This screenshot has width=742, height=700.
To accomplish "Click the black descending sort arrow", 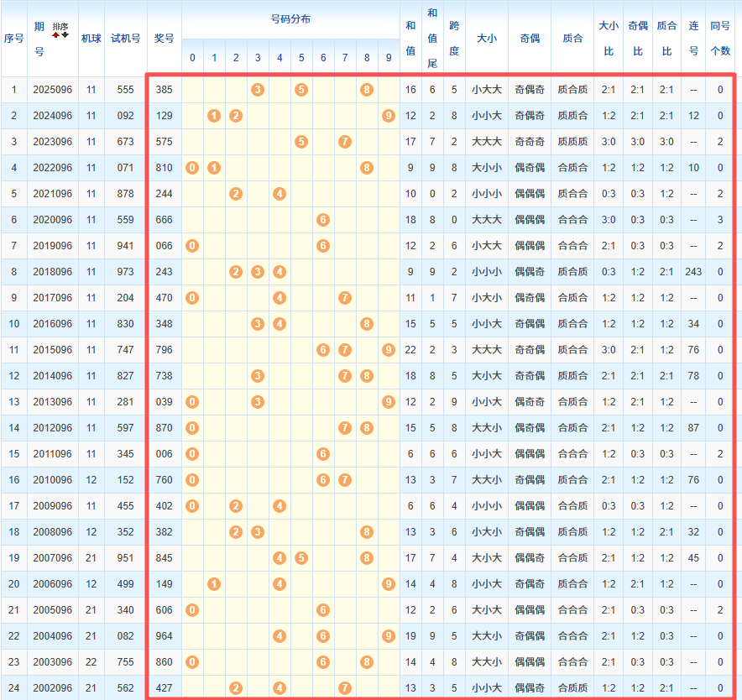I will pos(65,34).
